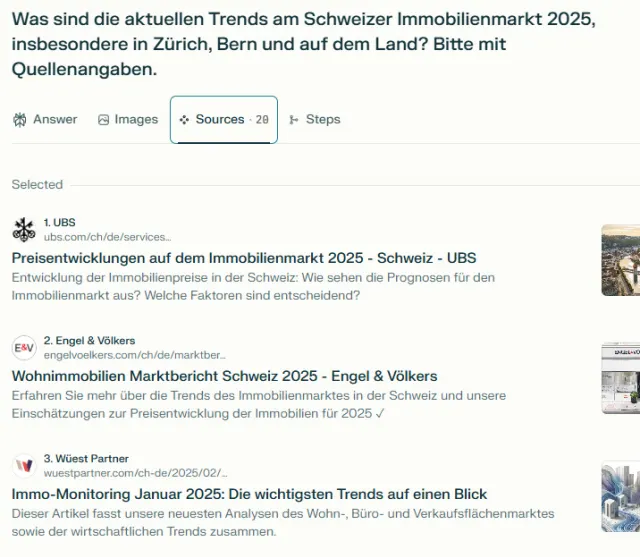Click the Steps tab icon

point(294,120)
